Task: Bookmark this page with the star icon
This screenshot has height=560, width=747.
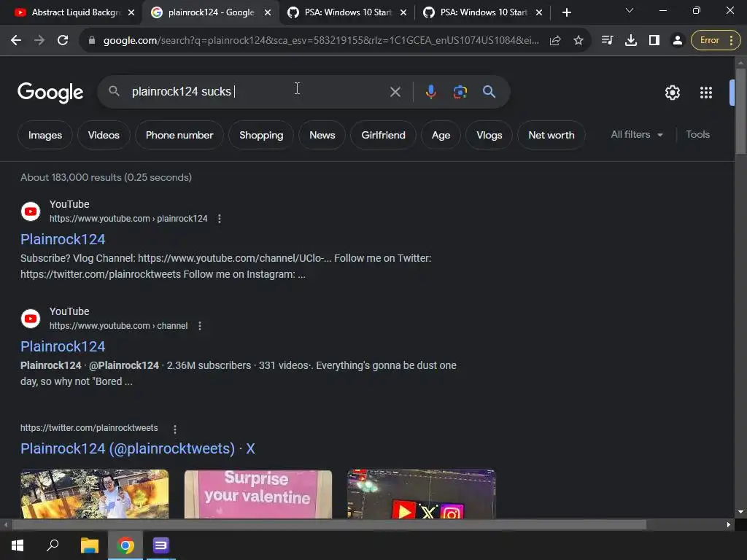Action: [x=578, y=41]
